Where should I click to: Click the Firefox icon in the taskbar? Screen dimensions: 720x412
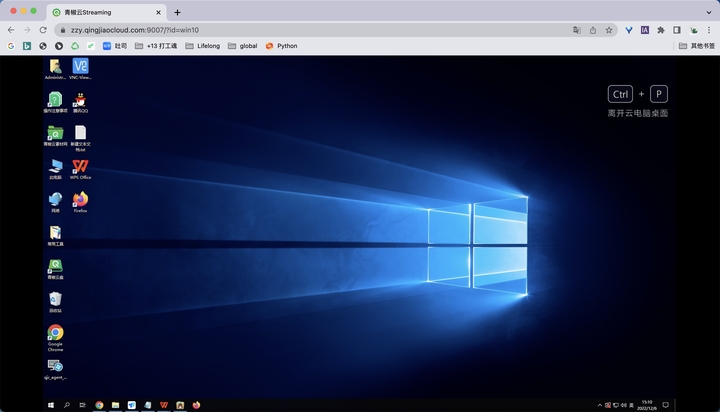pyautogui.click(x=196, y=405)
